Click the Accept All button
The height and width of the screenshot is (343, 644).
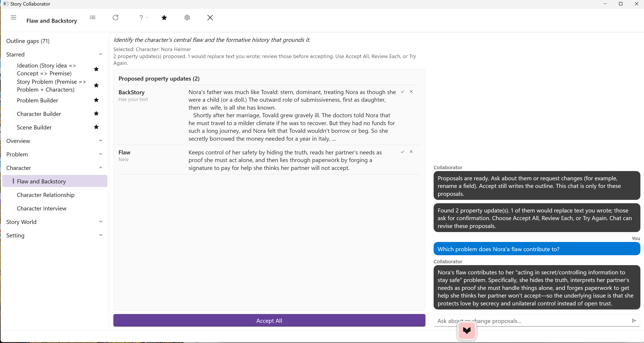tap(269, 320)
